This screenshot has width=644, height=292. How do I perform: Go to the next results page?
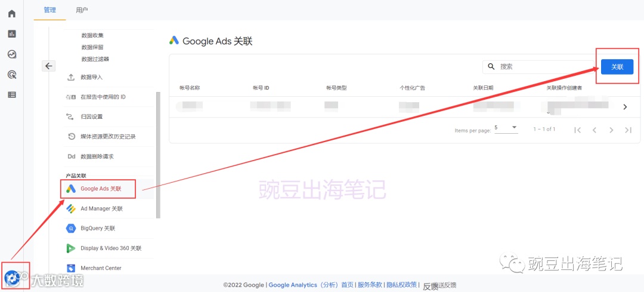pos(611,130)
